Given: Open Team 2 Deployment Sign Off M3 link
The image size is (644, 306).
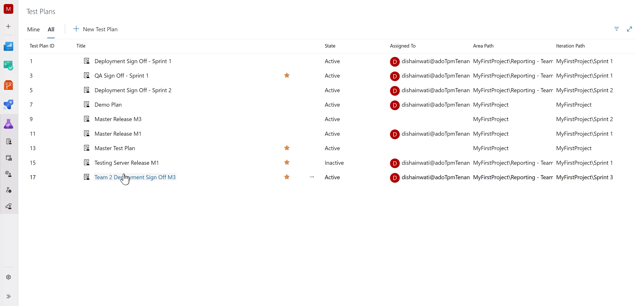Looking at the screenshot, I should point(135,177).
